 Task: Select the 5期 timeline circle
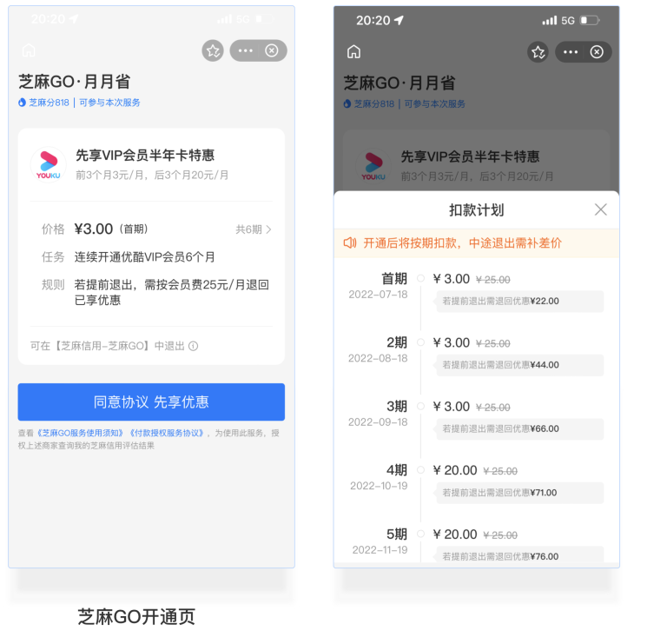(x=420, y=534)
